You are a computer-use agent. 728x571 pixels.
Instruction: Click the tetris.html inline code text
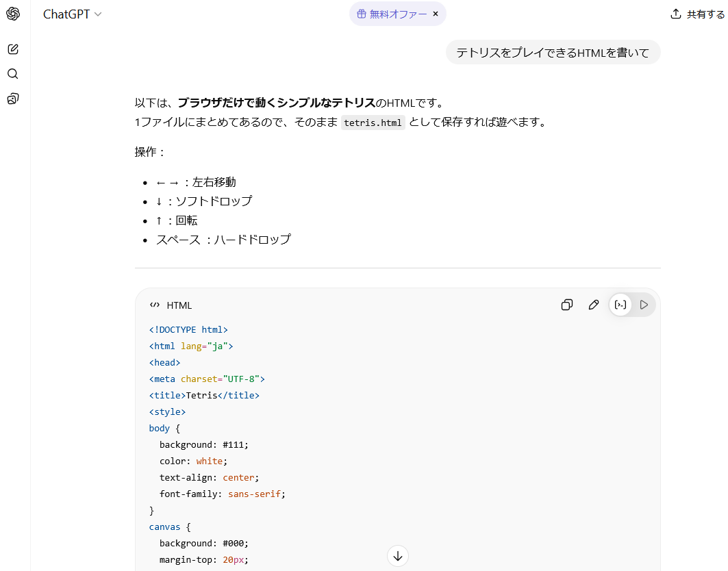373,123
